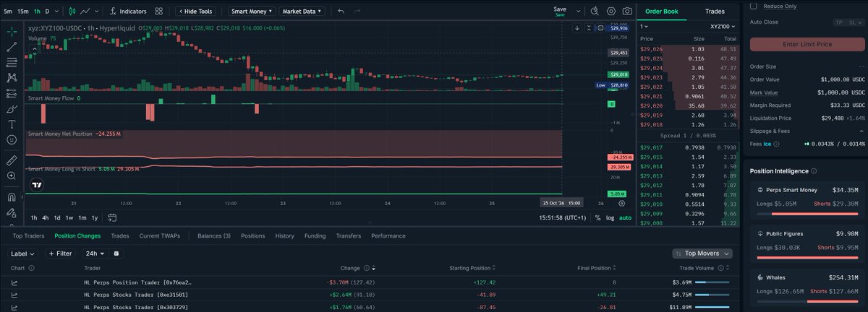Toggle log scale on price axis
868x312 pixels.
pyautogui.click(x=610, y=217)
